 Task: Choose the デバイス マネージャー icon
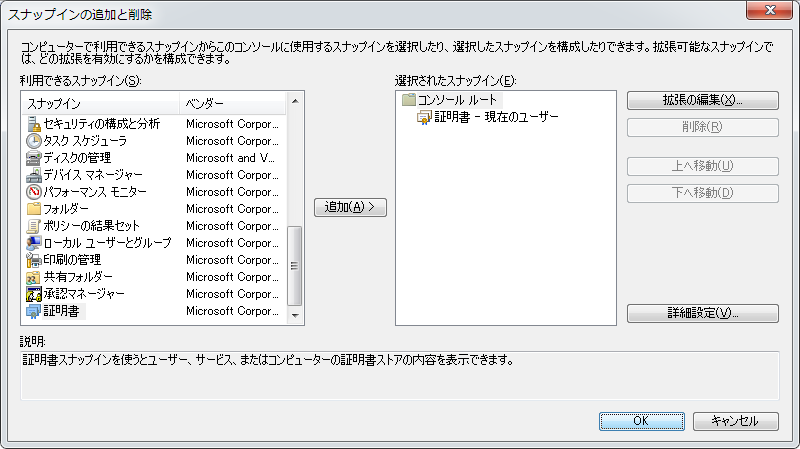pyautogui.click(x=34, y=175)
